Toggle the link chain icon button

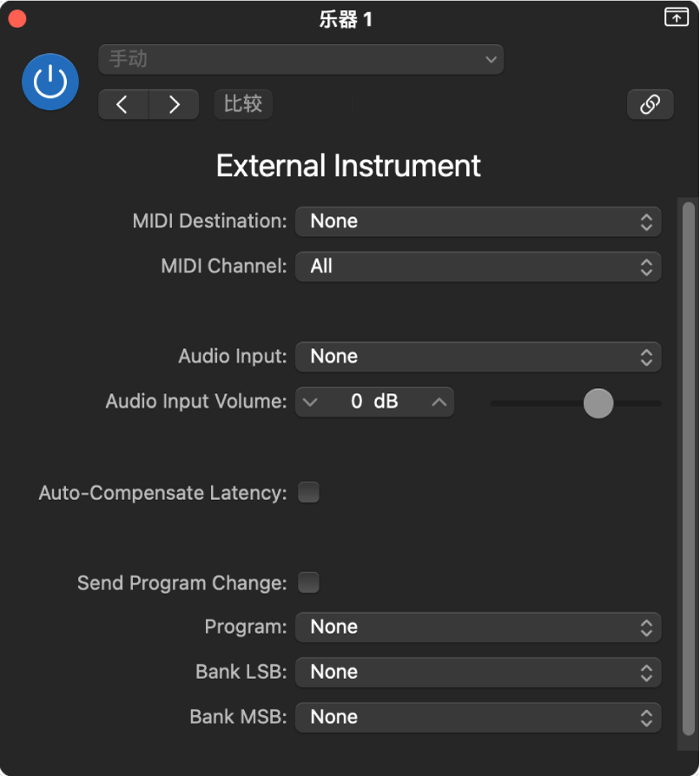pyautogui.click(x=650, y=104)
